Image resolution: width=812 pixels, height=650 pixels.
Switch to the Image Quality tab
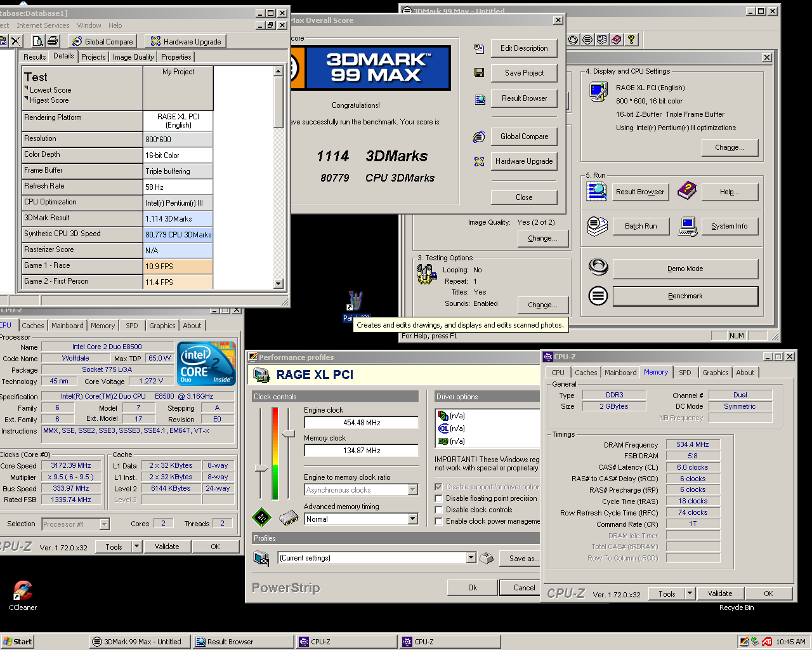tap(133, 57)
